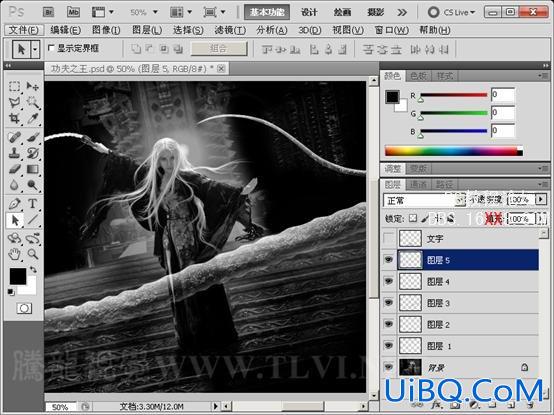Viewport: 554px width, 415px height.
Task: Select the Line shape tool
Action: tap(33, 220)
